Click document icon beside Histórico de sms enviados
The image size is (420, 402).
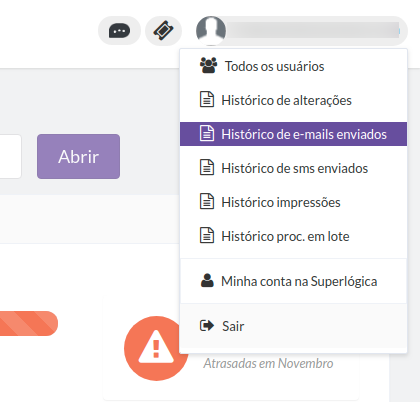tap(207, 167)
